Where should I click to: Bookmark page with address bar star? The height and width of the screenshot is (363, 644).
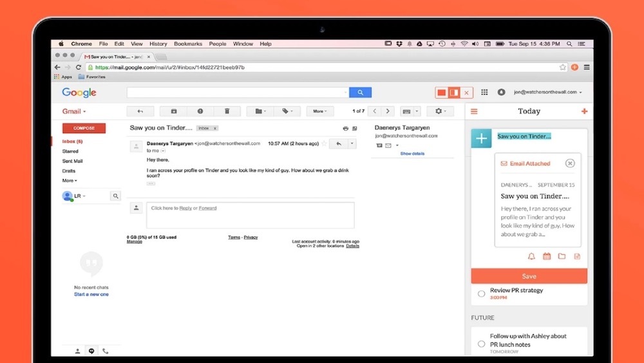coord(562,67)
